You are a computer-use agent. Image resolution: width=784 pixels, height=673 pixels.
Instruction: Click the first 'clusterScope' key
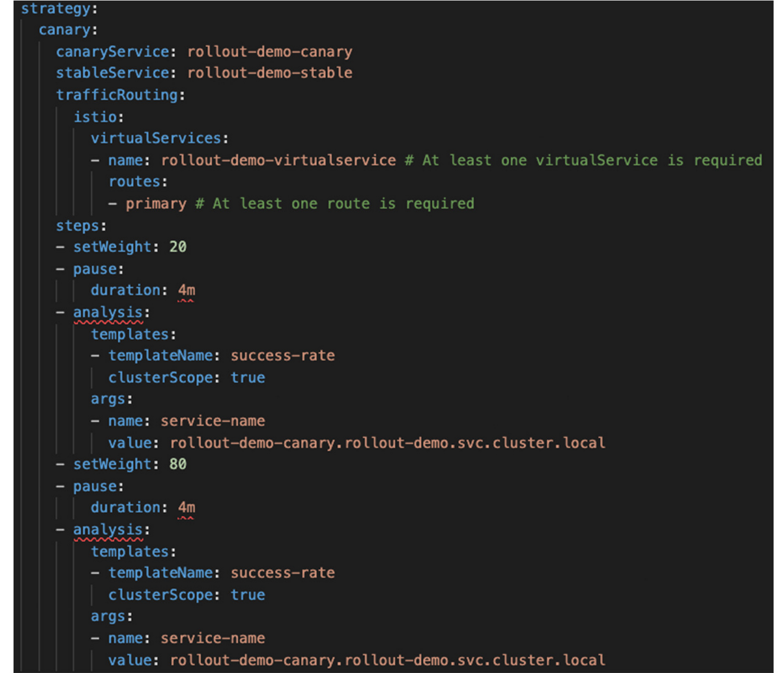pyautogui.click(x=161, y=378)
